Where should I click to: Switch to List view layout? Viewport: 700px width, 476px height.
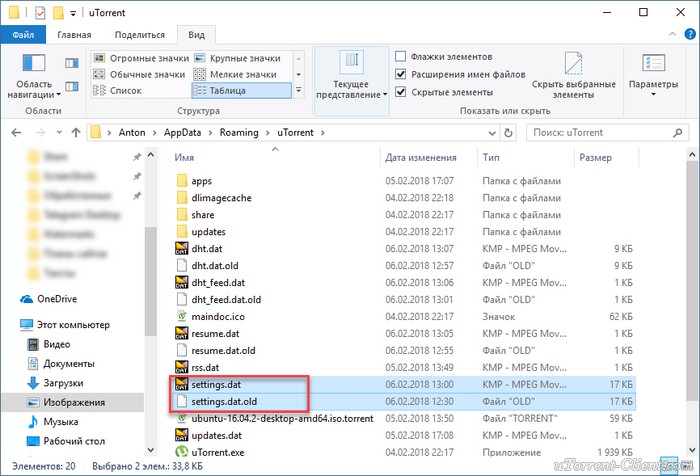point(117,91)
